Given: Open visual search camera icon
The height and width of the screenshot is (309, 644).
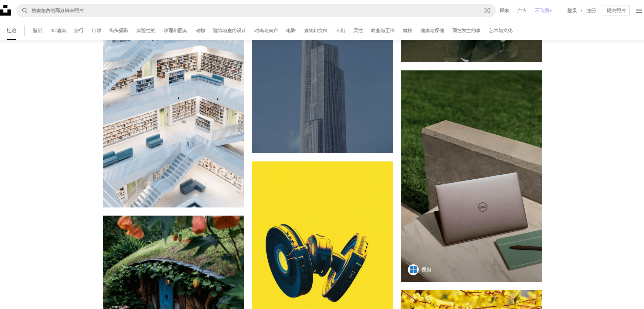Looking at the screenshot, I should [x=487, y=10].
